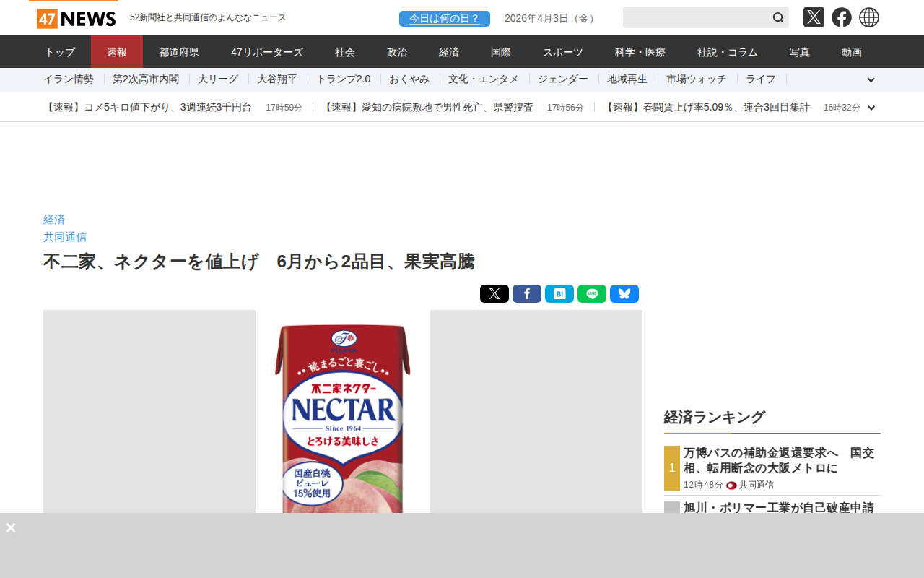
Task: Share article on X
Action: (494, 294)
